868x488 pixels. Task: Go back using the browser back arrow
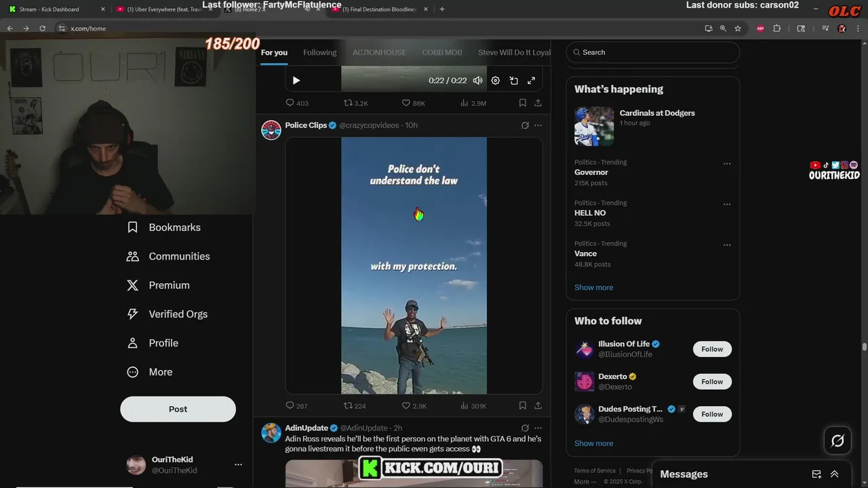point(9,28)
